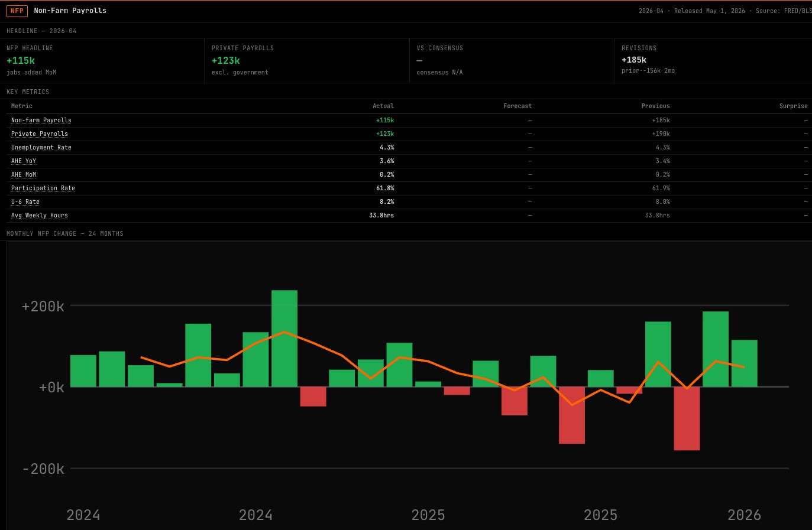Open the Private Payrolls metric link in table
Viewport: 812px width, 530px height.
pos(40,134)
